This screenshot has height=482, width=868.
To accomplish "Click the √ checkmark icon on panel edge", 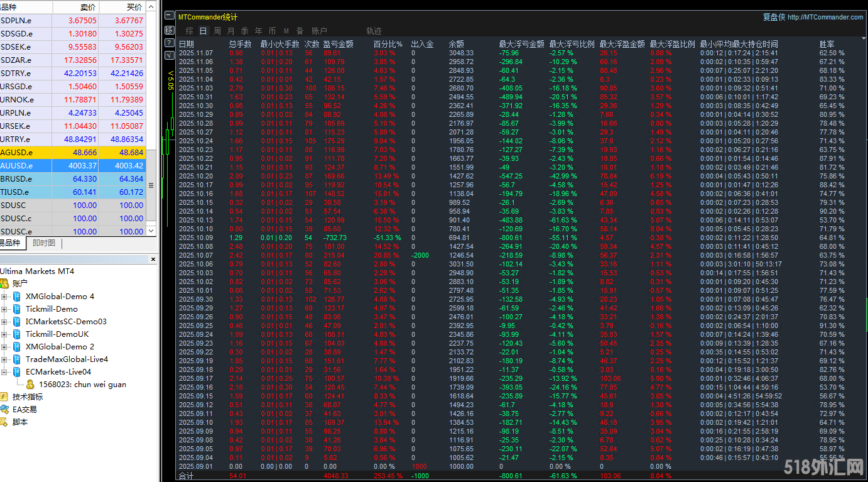I will [170, 55].
